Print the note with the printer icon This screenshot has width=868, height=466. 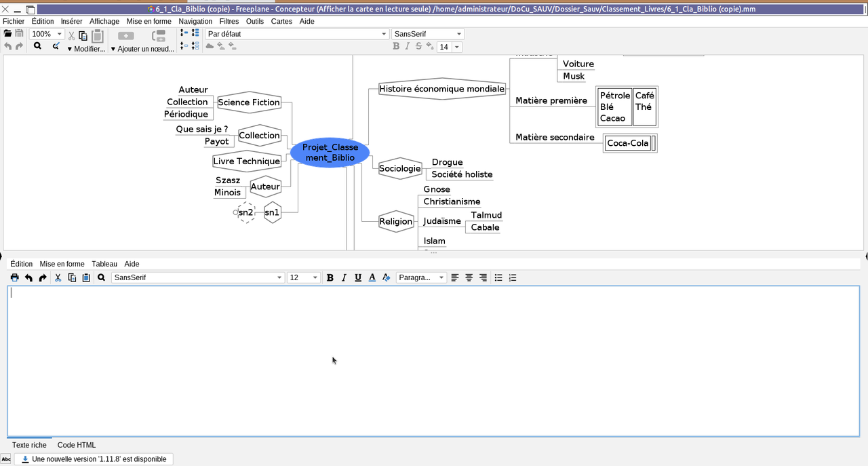pyautogui.click(x=15, y=277)
